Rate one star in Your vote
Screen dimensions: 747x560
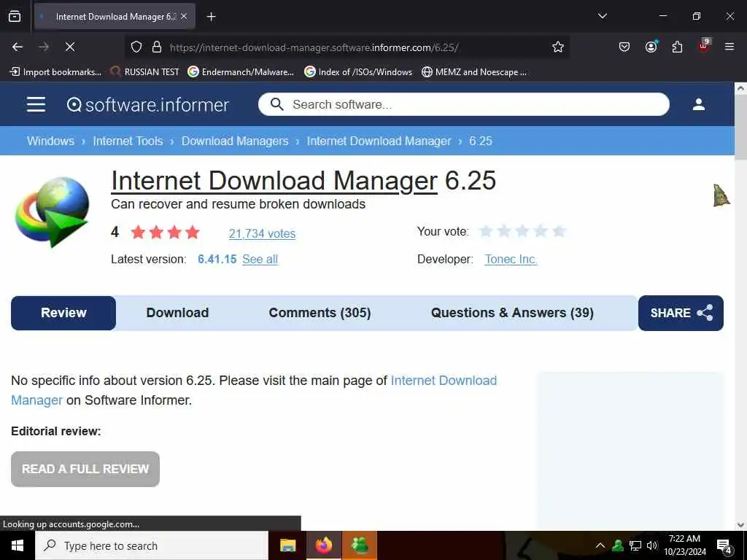click(x=486, y=231)
